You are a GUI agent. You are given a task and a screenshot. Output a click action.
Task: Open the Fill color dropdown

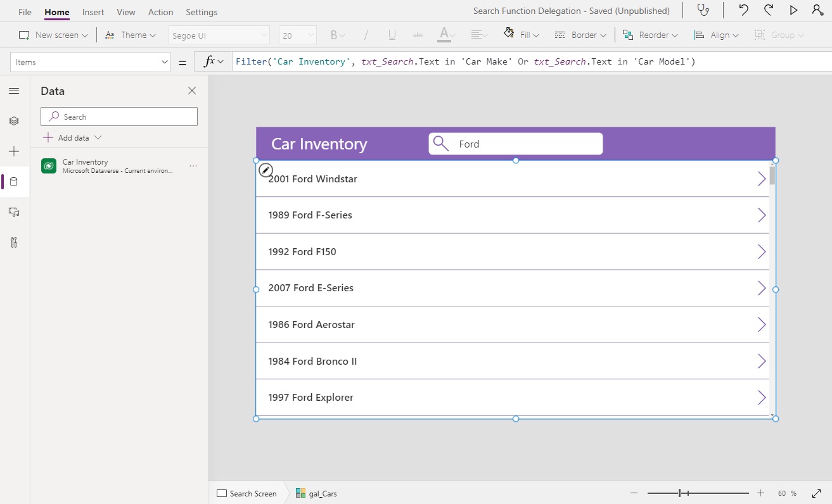(522, 34)
